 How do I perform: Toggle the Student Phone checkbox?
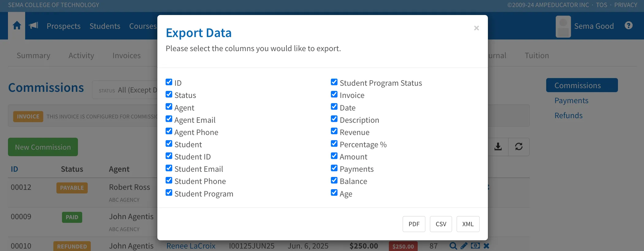[169, 180]
